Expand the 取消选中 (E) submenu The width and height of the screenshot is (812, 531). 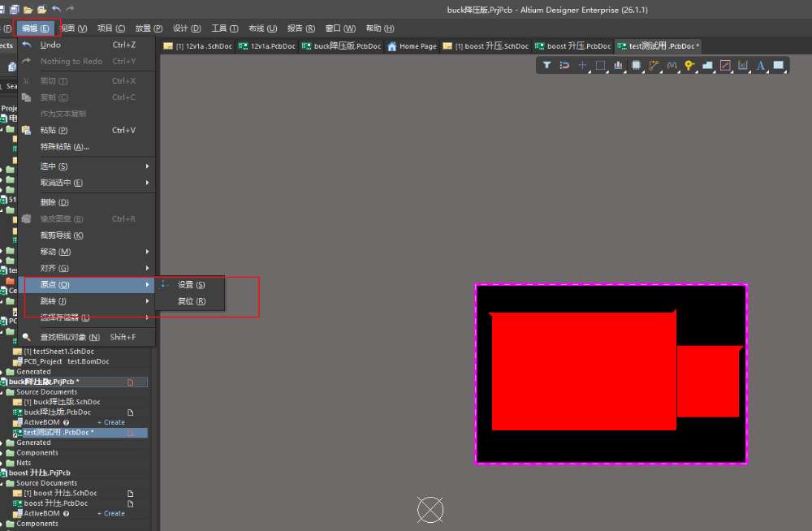(87, 183)
